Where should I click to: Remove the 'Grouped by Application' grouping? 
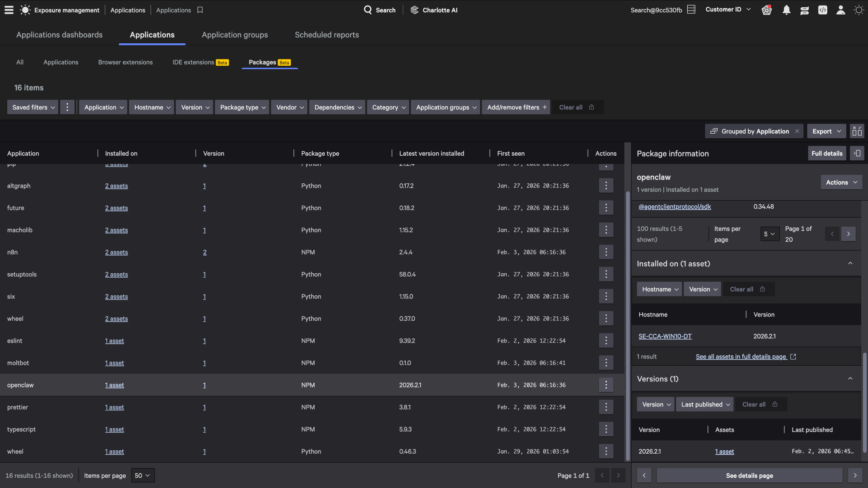(x=797, y=131)
